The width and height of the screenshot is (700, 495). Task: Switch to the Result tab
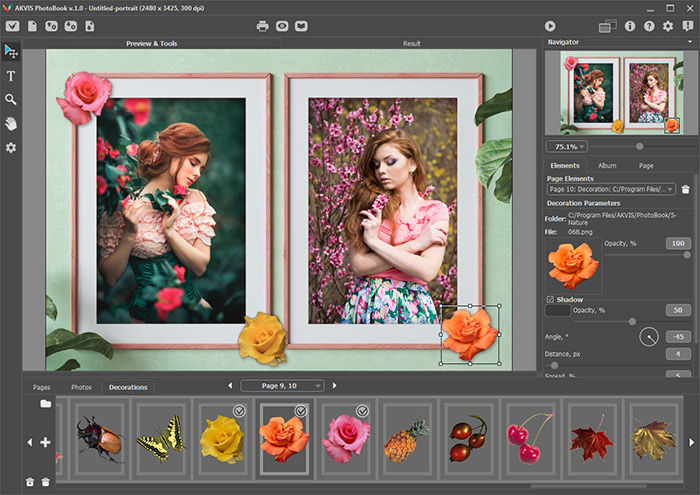412,43
